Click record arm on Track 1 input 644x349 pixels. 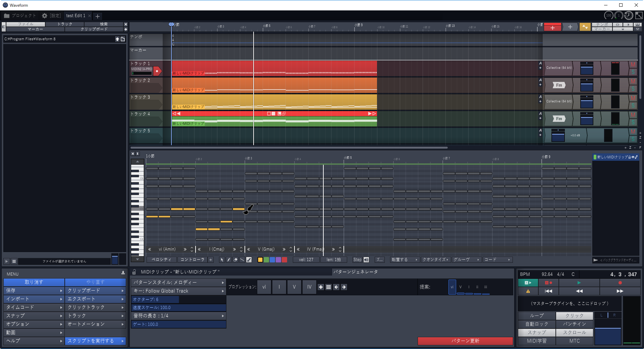[x=157, y=71]
